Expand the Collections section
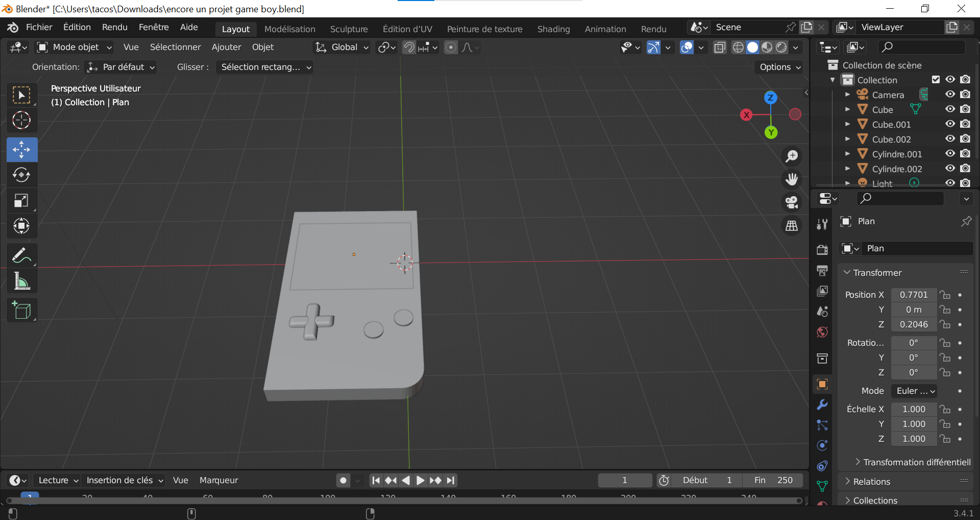Screen dimensions: 980x520 pyautogui.click(x=875, y=500)
